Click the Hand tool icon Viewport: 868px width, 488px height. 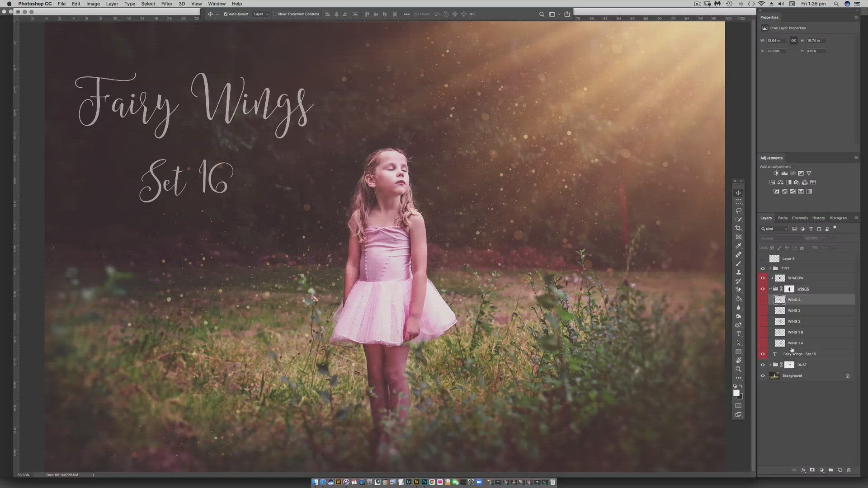click(x=739, y=360)
